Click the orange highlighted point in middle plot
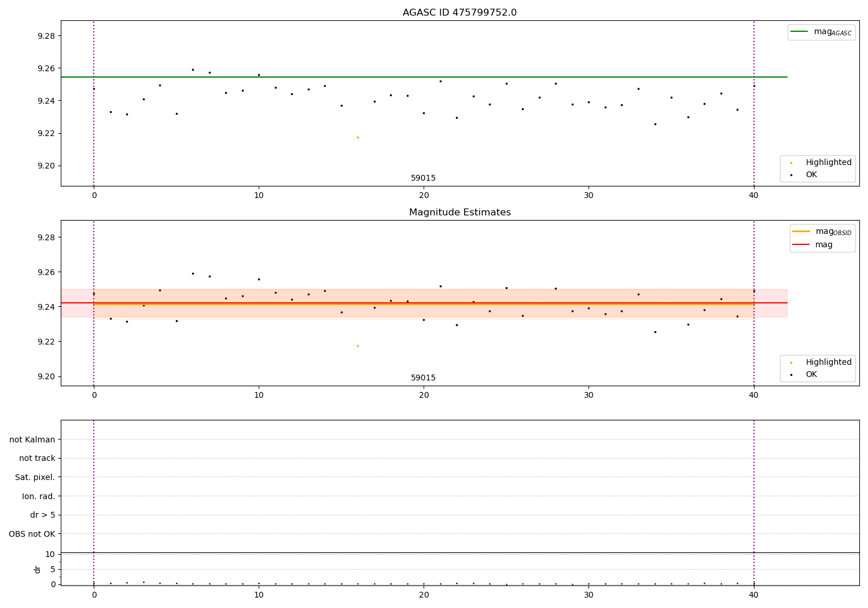Viewport: 868px width, 608px height. coord(358,346)
